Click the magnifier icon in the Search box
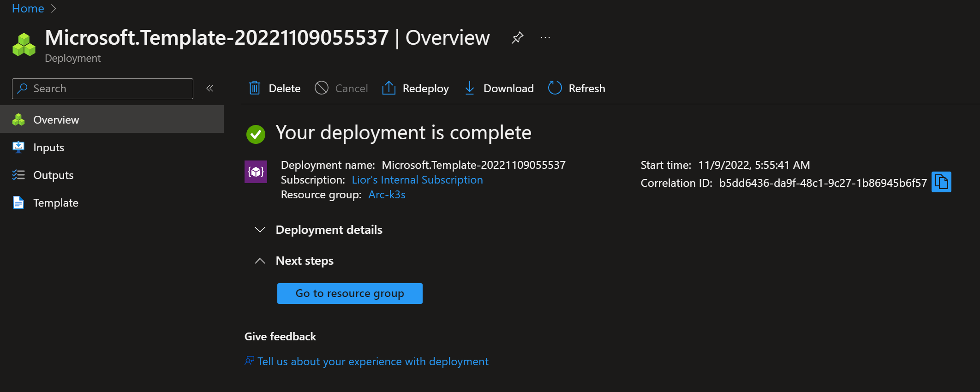The image size is (980, 392). (22, 88)
